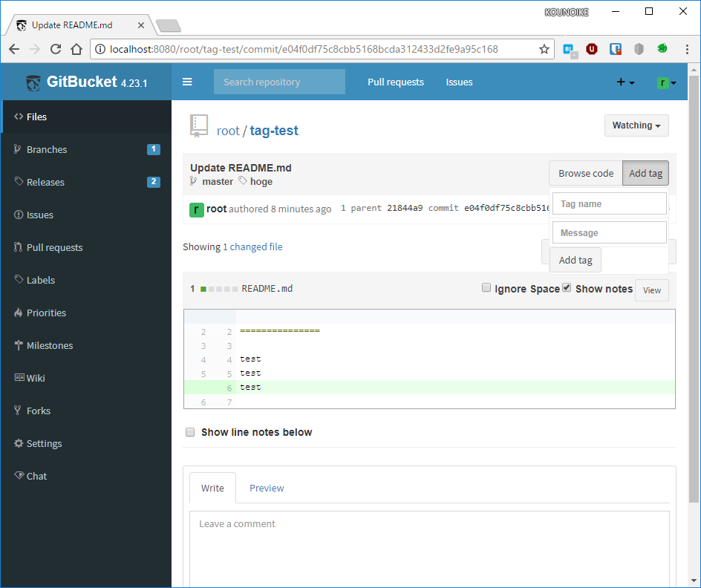
Task: Open the Branches sidebar item
Action: [86, 149]
